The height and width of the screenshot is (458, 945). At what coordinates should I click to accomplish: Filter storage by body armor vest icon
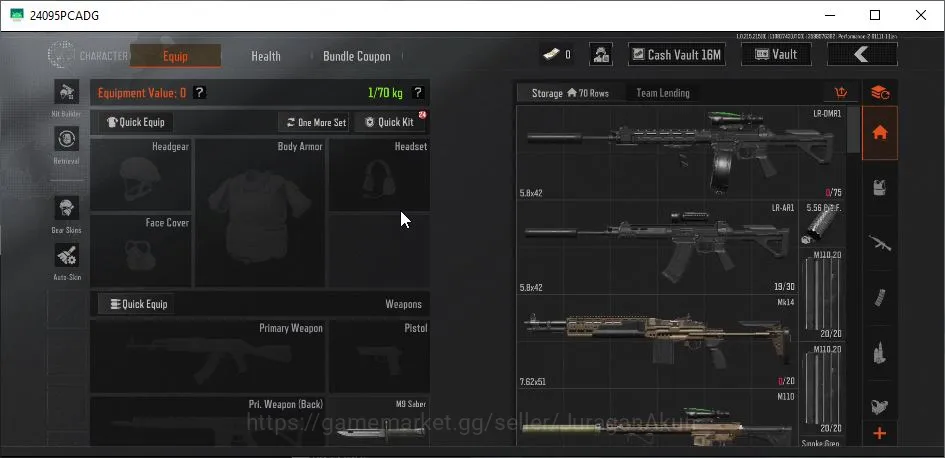879,188
